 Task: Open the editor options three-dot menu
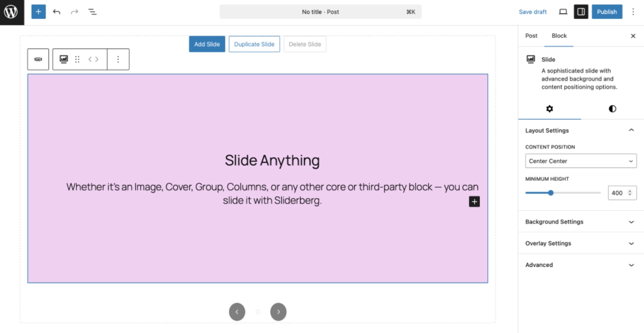(x=634, y=12)
